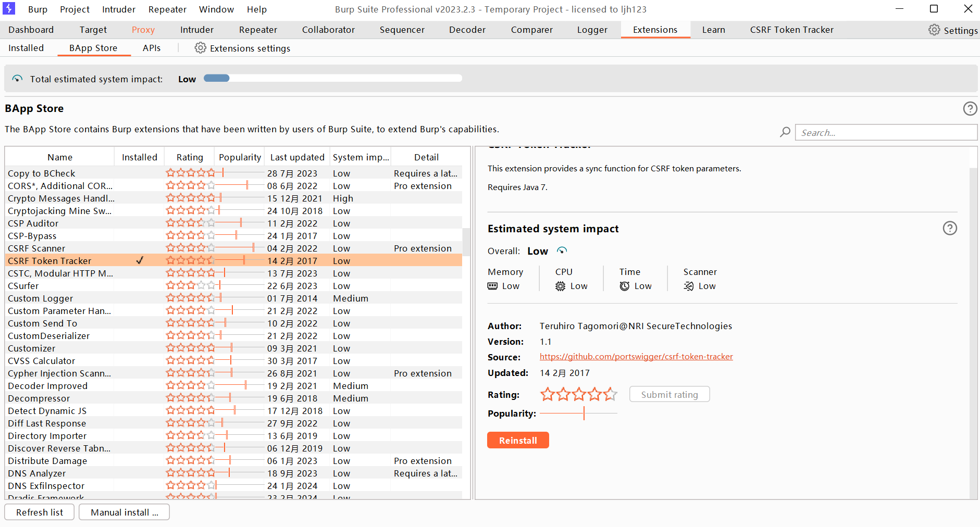The width and height of the screenshot is (980, 527).
Task: Select the CVSS Calculator extension row
Action: [233, 360]
